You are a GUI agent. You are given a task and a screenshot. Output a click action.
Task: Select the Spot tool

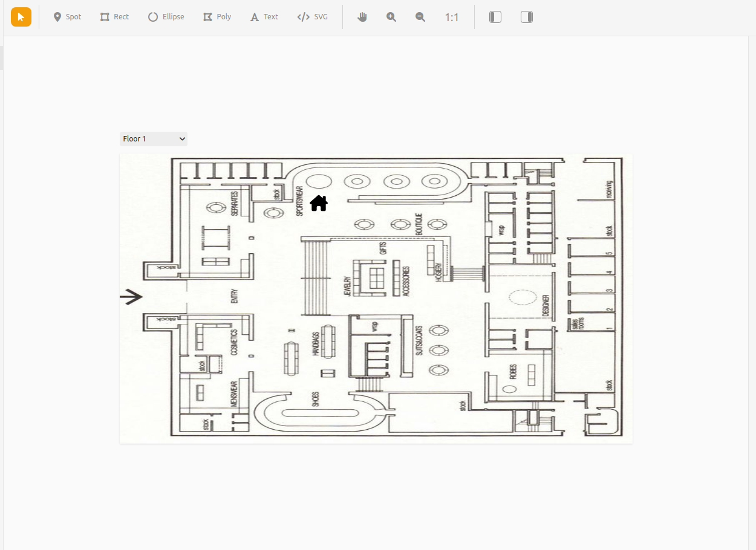tap(67, 16)
